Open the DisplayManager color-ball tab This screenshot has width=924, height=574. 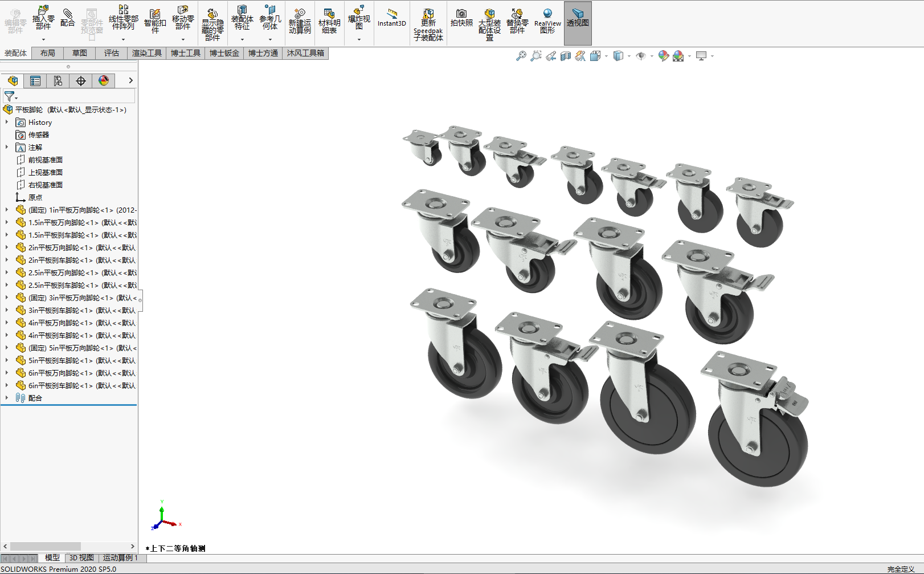[104, 81]
